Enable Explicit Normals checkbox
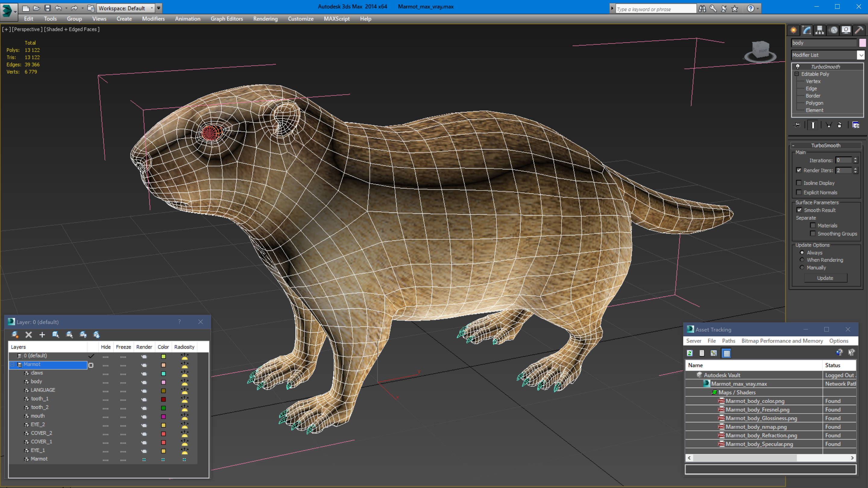The height and width of the screenshot is (488, 868). [x=799, y=192]
